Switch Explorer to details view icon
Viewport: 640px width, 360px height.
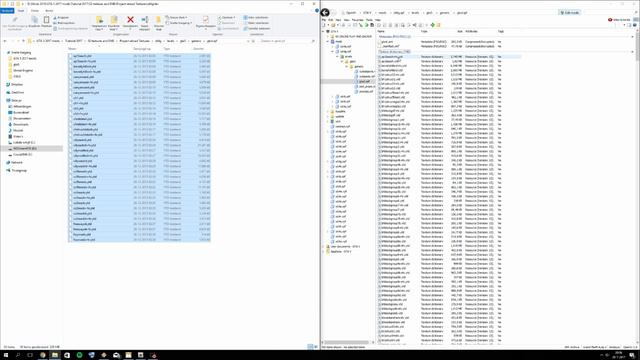click(x=310, y=347)
